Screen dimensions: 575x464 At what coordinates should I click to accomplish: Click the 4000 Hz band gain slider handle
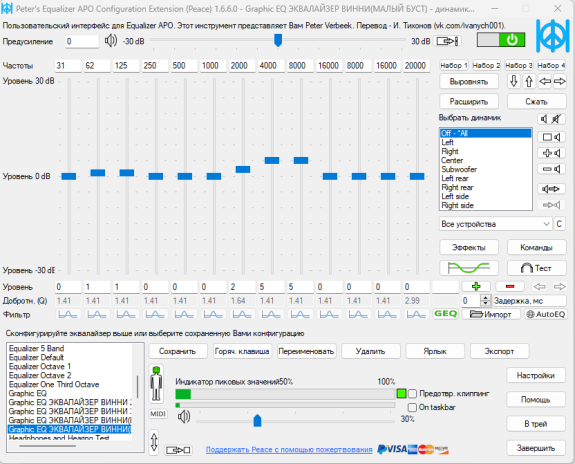click(x=272, y=160)
